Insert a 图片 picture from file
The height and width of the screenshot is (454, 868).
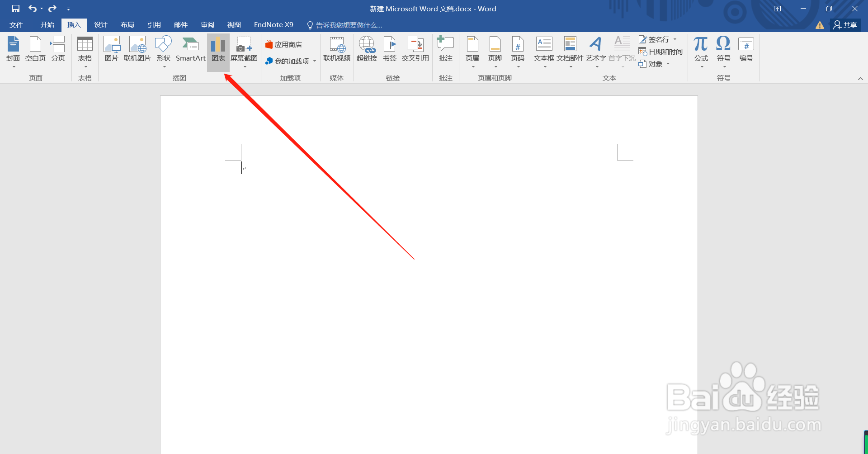point(112,49)
